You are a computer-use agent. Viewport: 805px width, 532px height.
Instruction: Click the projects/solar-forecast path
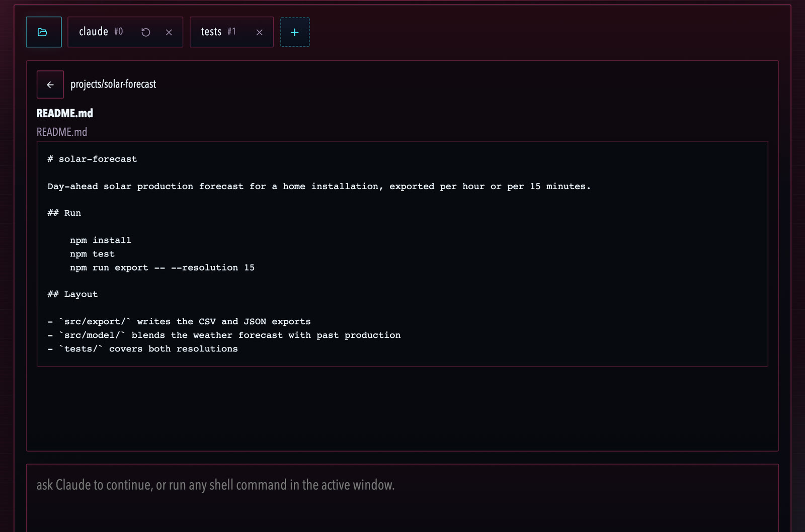click(x=113, y=84)
